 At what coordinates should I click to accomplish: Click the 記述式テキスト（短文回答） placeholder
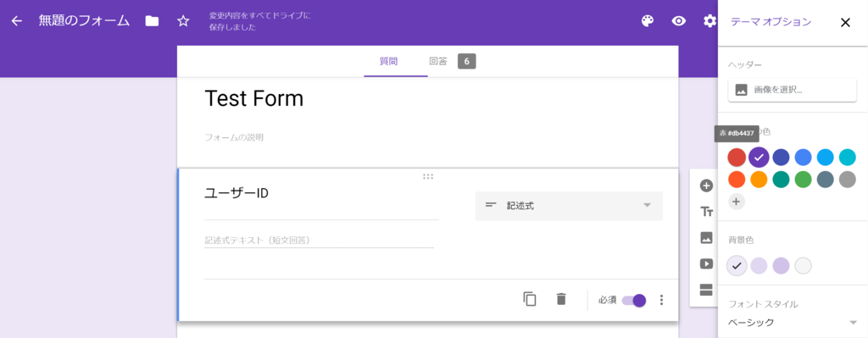pos(258,240)
